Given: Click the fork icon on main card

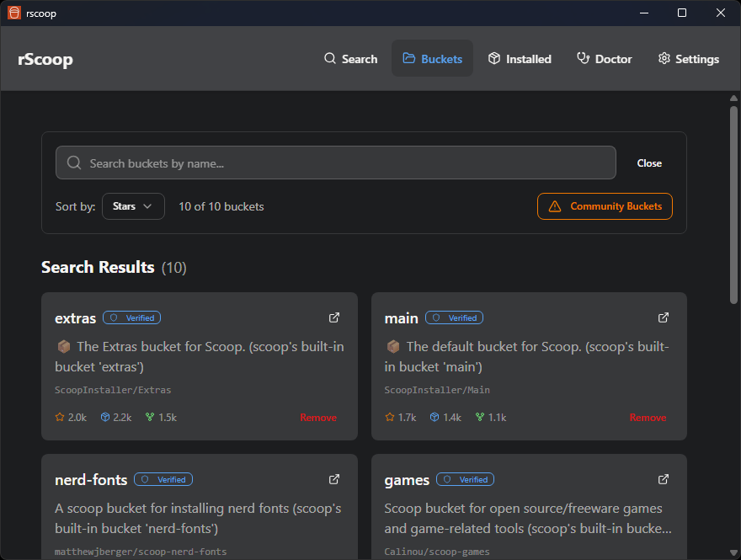Looking at the screenshot, I should (480, 417).
